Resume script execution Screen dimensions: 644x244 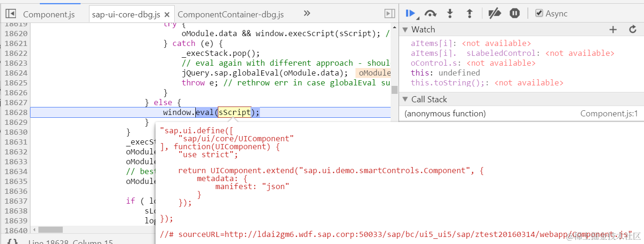(x=411, y=13)
